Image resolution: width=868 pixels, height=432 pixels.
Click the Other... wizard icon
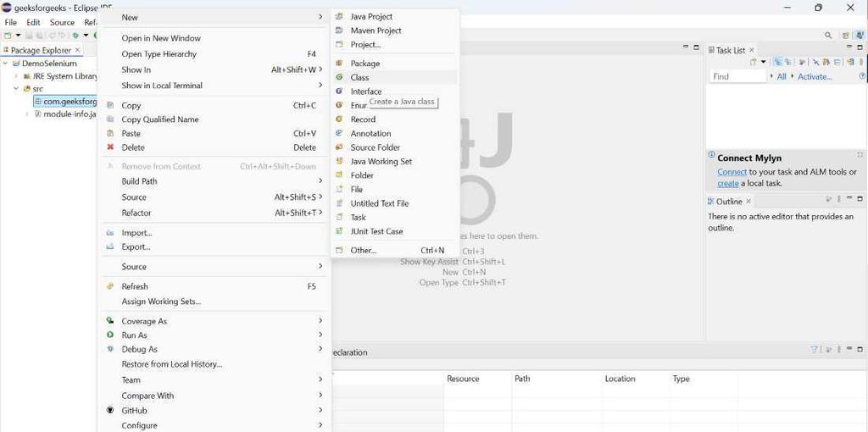click(x=339, y=251)
